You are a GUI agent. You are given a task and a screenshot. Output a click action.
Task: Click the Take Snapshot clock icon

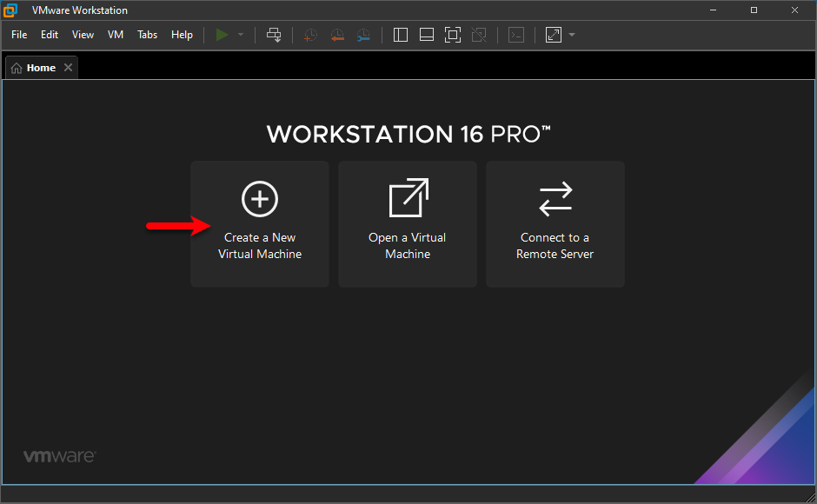[310, 35]
